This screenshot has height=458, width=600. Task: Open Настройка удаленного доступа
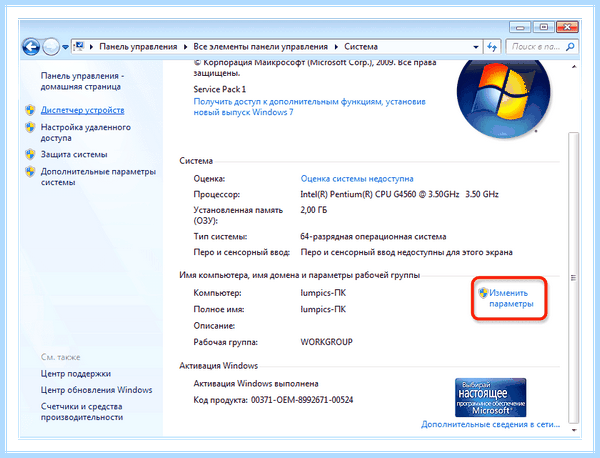[x=86, y=132]
